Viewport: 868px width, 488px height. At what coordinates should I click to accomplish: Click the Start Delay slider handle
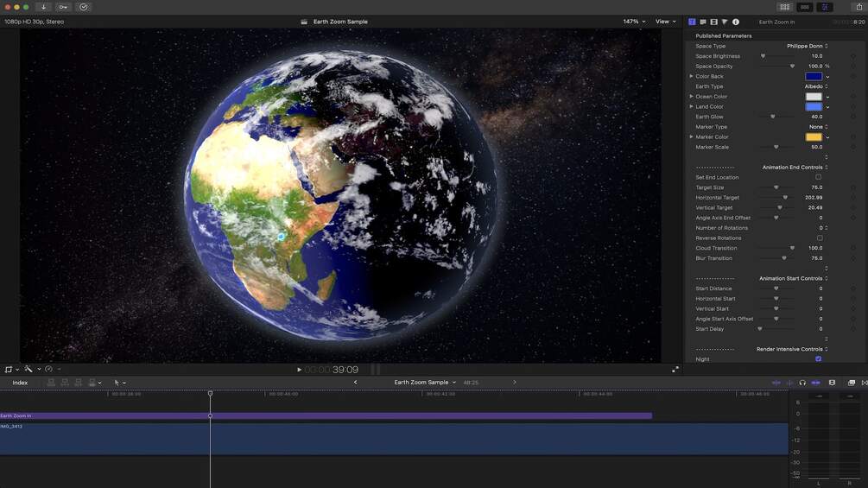point(759,329)
